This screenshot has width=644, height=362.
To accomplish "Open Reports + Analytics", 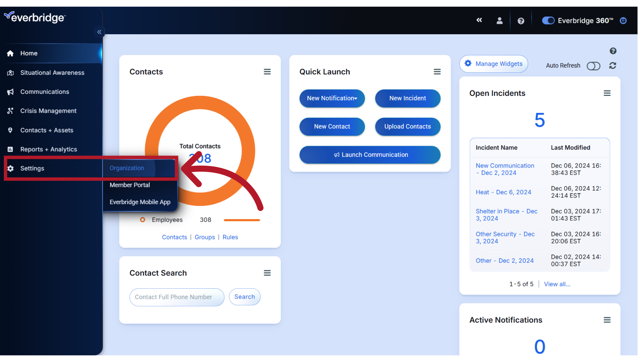I will click(49, 149).
